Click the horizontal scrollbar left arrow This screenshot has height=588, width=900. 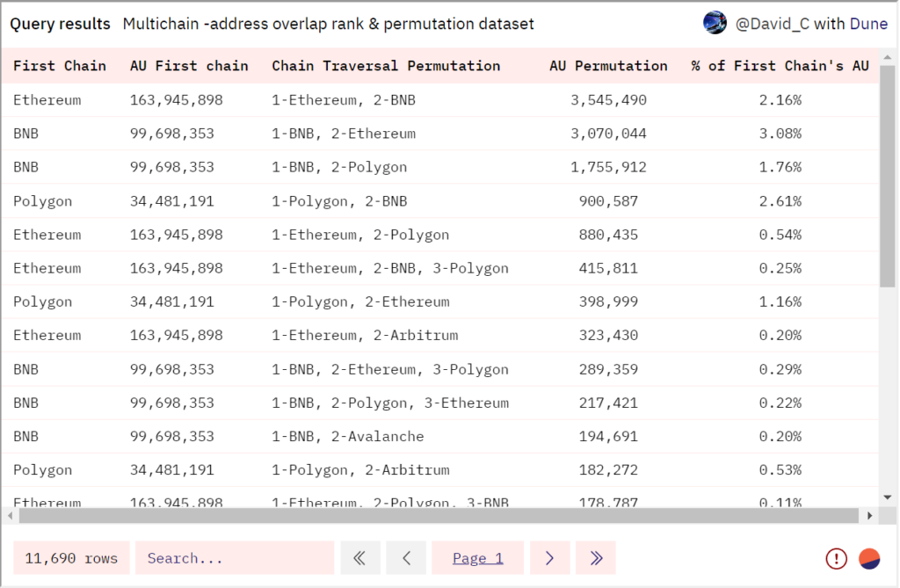[10, 516]
